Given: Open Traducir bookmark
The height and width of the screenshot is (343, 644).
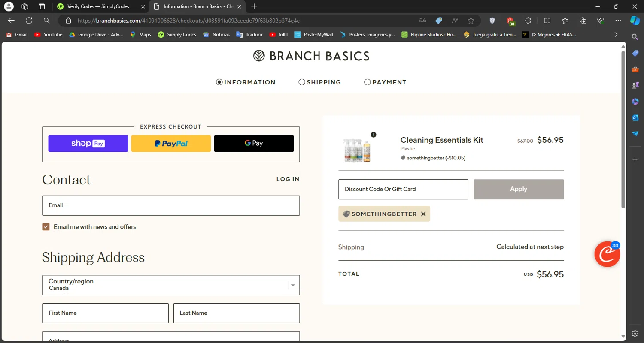Looking at the screenshot, I should (x=249, y=35).
